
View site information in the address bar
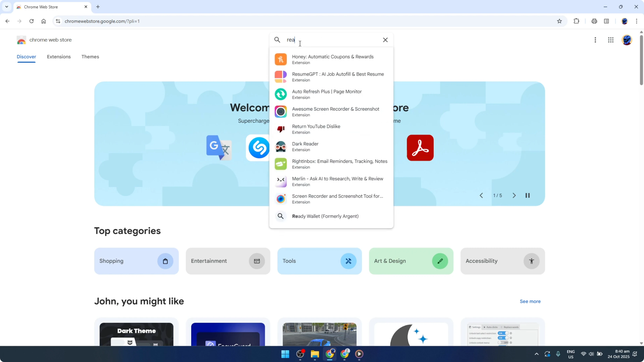[x=58, y=21]
